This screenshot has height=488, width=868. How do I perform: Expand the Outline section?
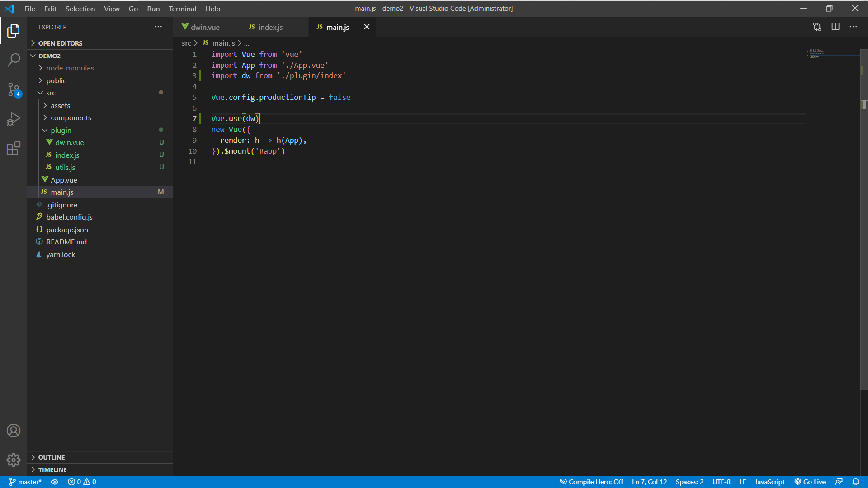tap(100, 457)
